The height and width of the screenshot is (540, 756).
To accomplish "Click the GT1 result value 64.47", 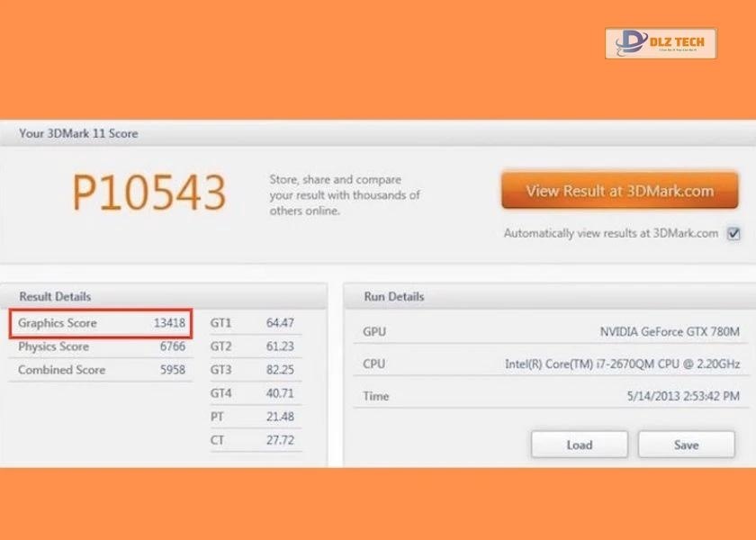I will pyautogui.click(x=280, y=323).
